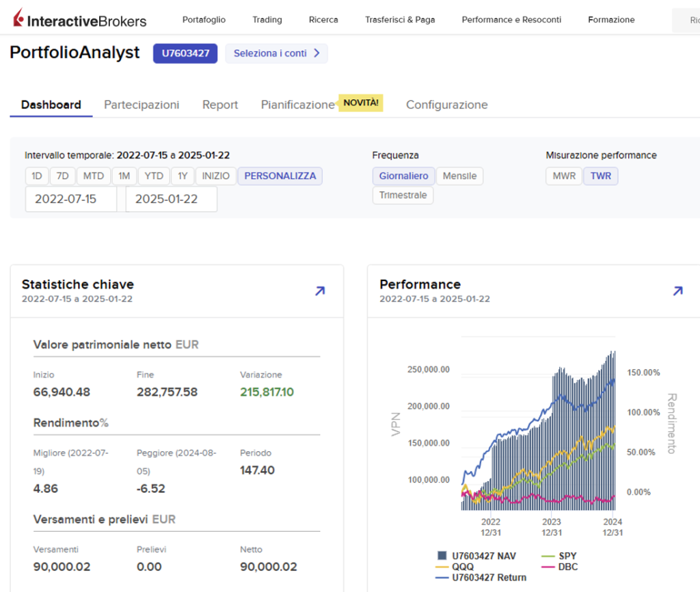
Task: Click the U7603427 account badge
Action: pyautogui.click(x=185, y=53)
